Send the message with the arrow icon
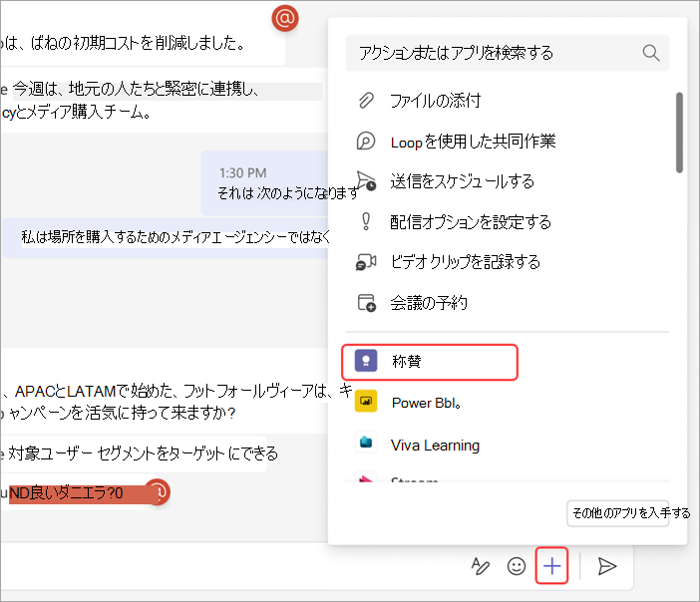The width and height of the screenshot is (700, 602). tap(607, 566)
